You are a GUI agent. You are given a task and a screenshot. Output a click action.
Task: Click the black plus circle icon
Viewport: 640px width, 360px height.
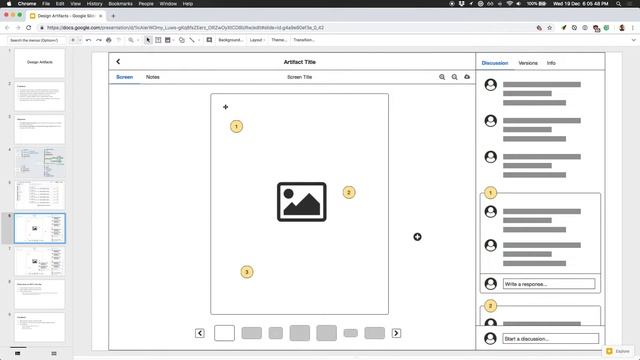tap(417, 237)
